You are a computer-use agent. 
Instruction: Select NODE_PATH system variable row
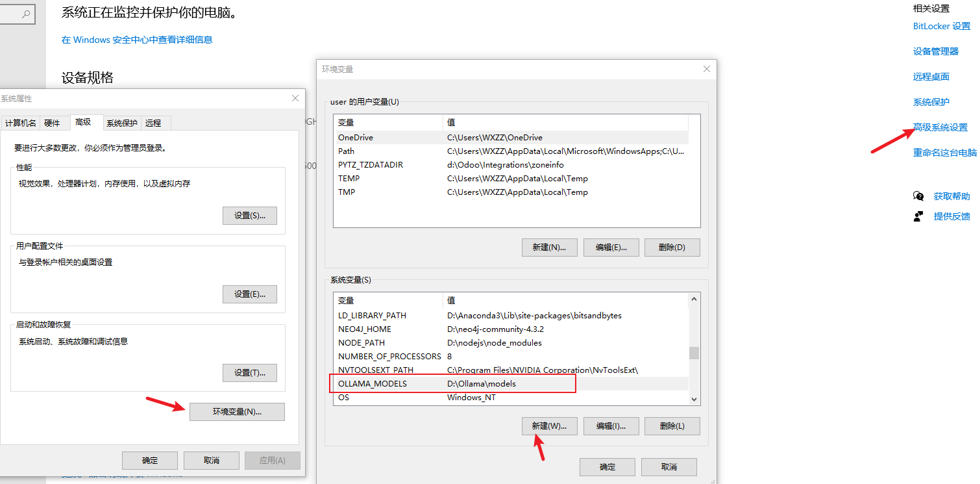[511, 343]
